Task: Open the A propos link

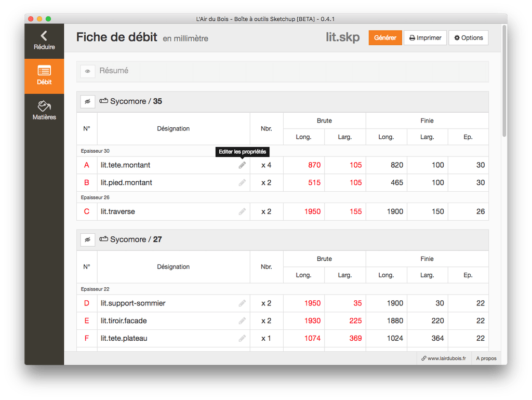Action: pos(486,358)
